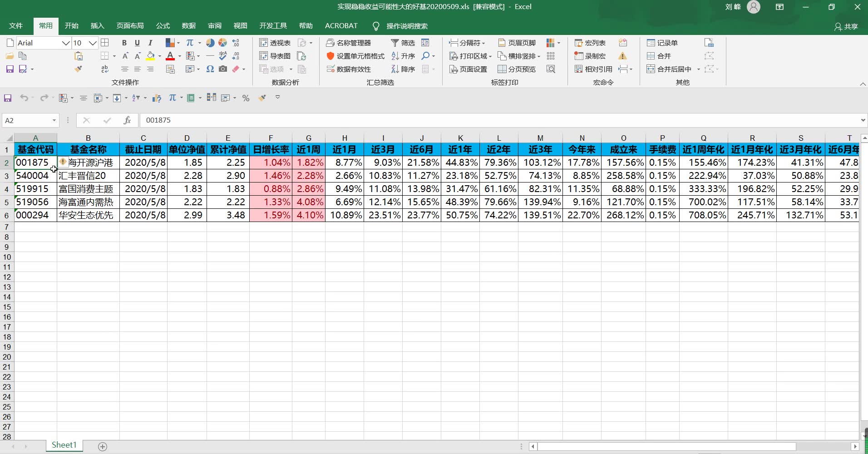Click 页眉页脚 header footer
The height and width of the screenshot is (454, 868).
coord(517,43)
